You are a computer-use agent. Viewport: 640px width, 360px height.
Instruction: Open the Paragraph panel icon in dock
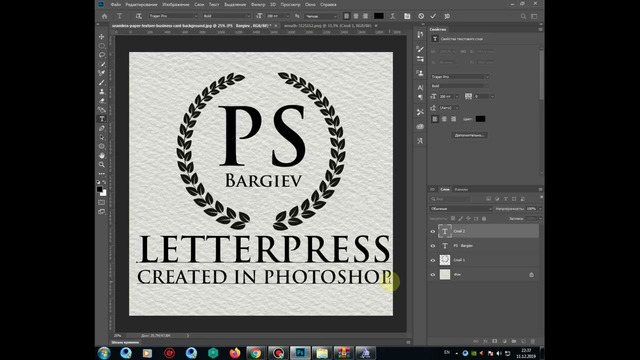point(420,97)
